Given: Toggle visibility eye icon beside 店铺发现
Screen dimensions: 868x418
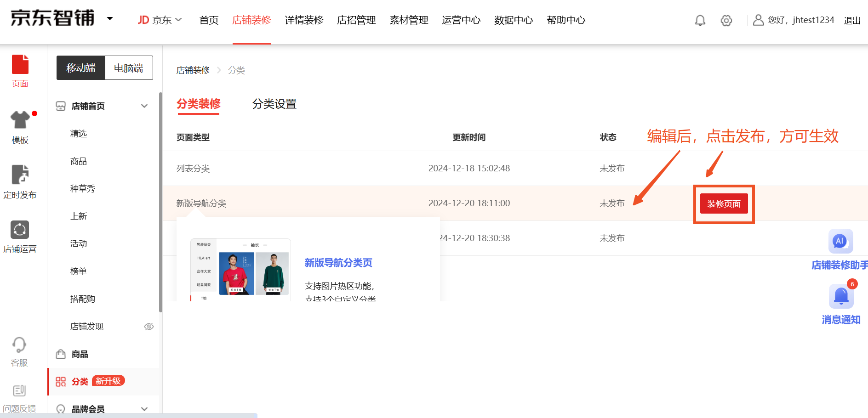Looking at the screenshot, I should [x=148, y=327].
